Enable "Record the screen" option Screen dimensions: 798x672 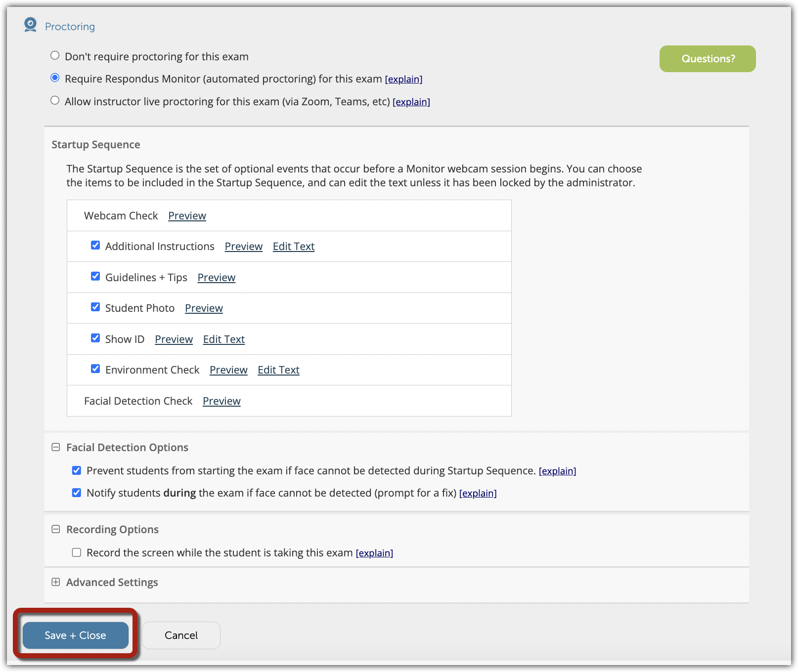click(76, 551)
